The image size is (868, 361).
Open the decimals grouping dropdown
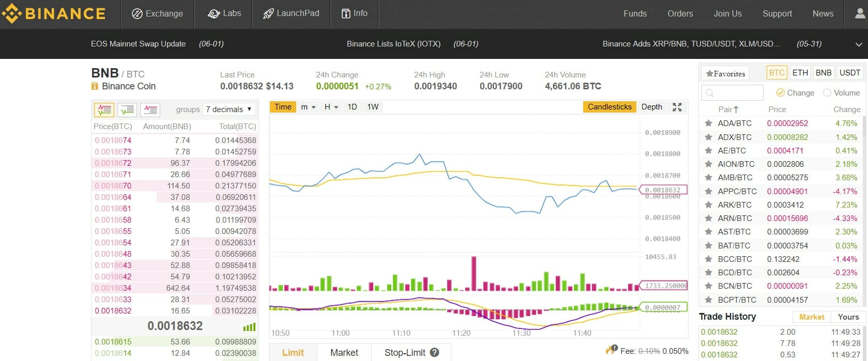[229, 109]
